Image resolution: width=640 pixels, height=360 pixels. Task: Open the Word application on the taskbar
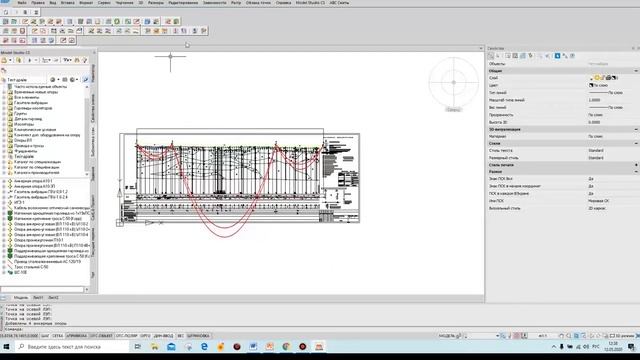[253, 347]
